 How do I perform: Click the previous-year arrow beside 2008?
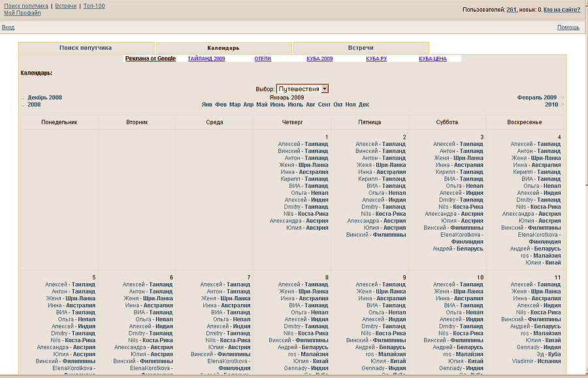tap(23, 105)
